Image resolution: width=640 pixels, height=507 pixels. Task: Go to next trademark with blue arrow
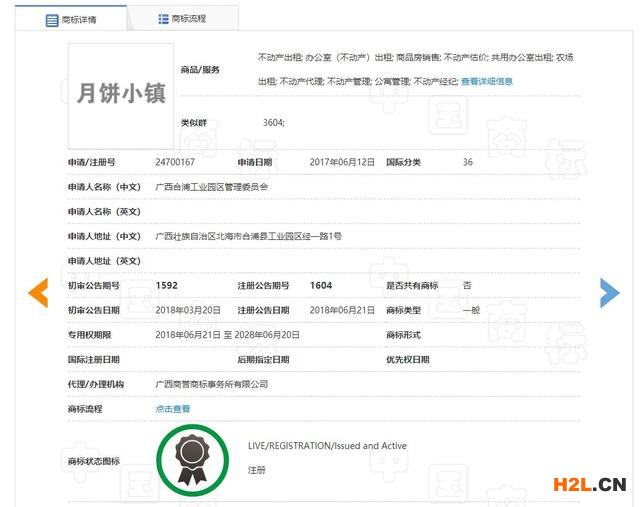pyautogui.click(x=609, y=291)
